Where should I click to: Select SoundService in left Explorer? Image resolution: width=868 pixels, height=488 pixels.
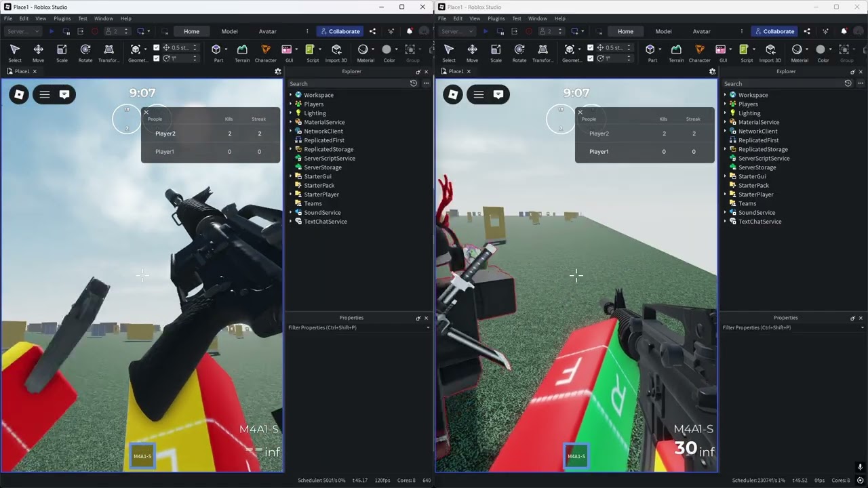pyautogui.click(x=322, y=212)
